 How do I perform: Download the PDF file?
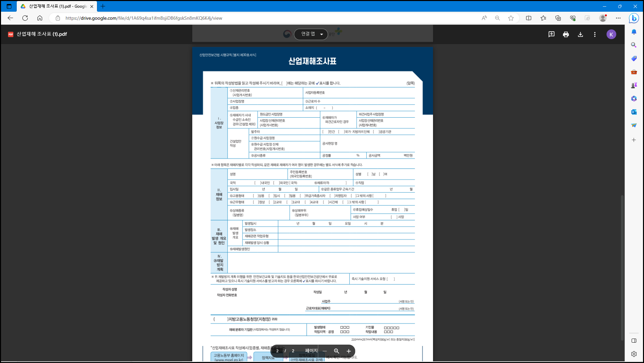click(x=580, y=34)
